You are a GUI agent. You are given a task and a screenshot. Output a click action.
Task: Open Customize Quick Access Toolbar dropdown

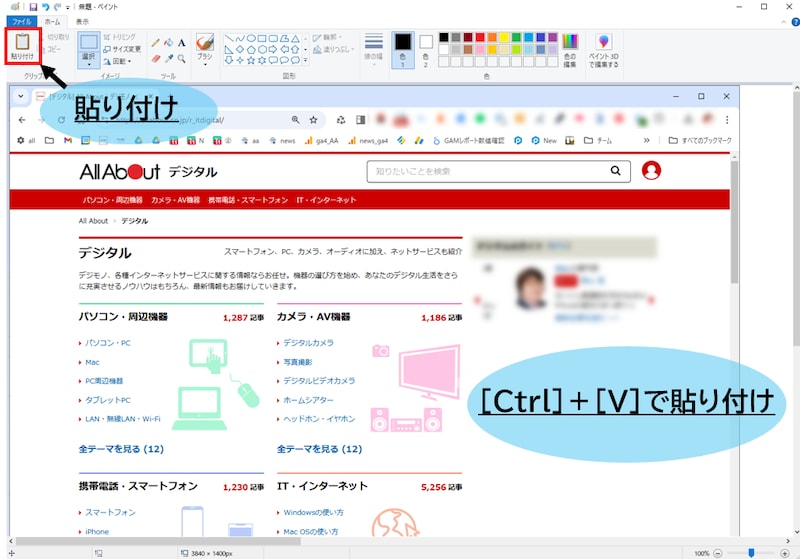[68, 8]
